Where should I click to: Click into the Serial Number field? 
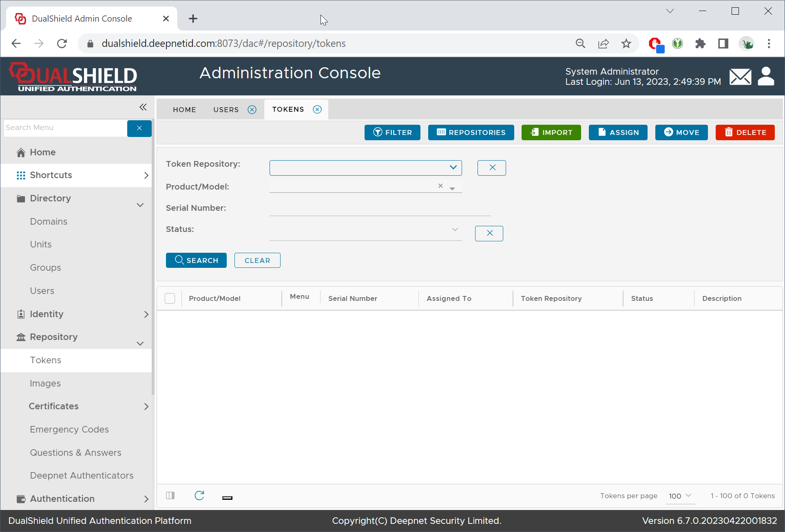tap(379, 209)
